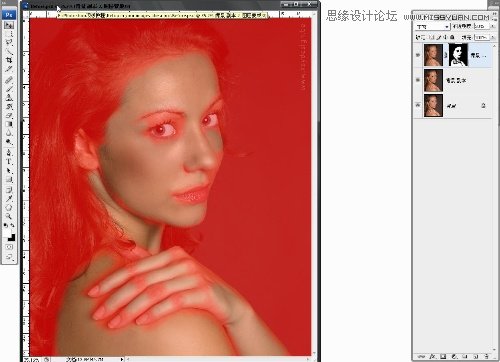Select the Lasso tool
This screenshot has height=362, width=500.
click(9, 43)
